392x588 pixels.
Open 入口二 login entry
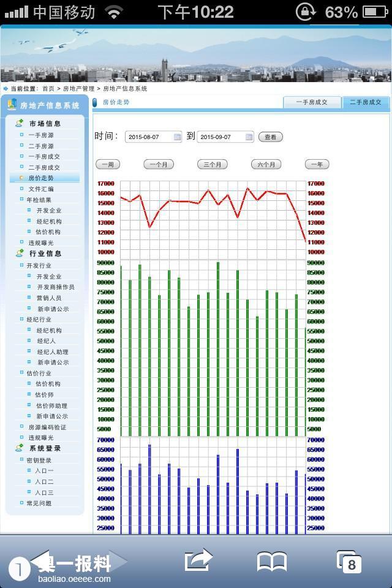(x=44, y=481)
